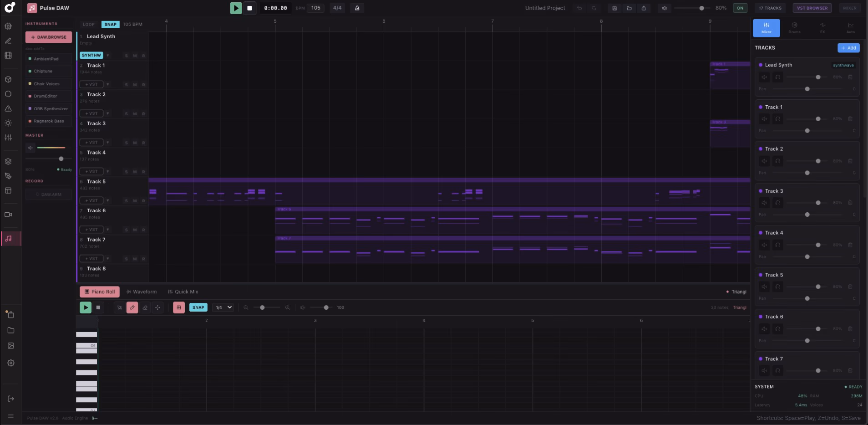Switch to the Waveform tab

(142, 292)
